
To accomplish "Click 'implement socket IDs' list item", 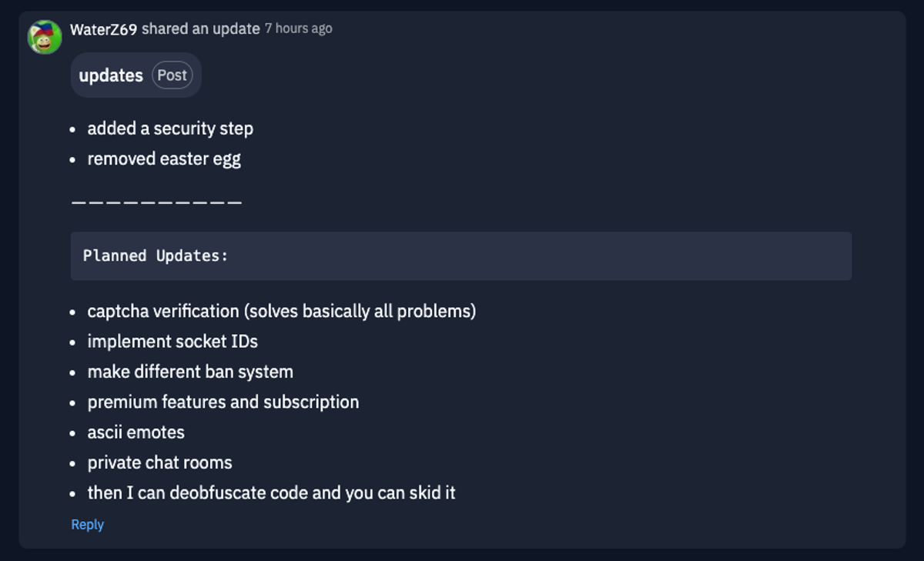I will pos(172,342).
